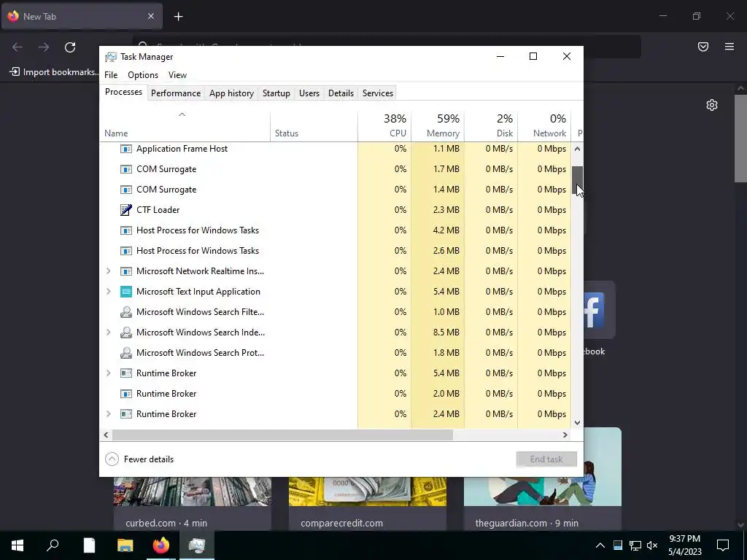
Task: Open a new Firefox tab with plus button
Action: click(178, 17)
